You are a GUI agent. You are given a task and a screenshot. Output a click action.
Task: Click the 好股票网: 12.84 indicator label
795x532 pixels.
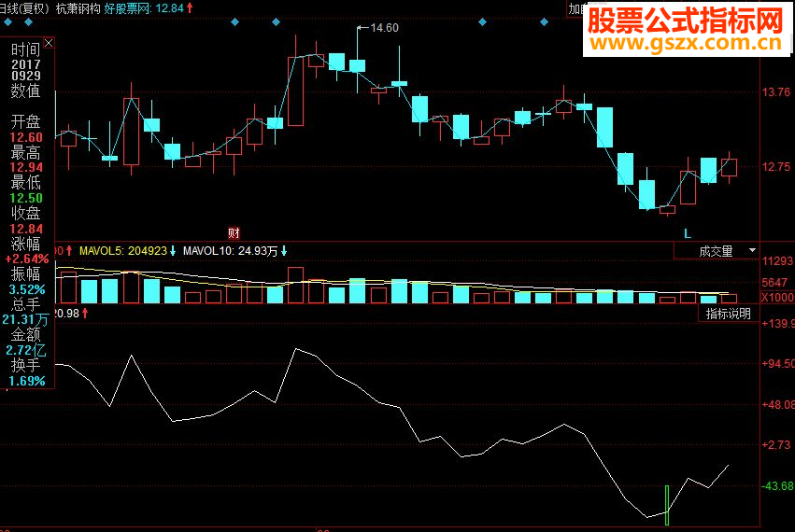[x=144, y=8]
